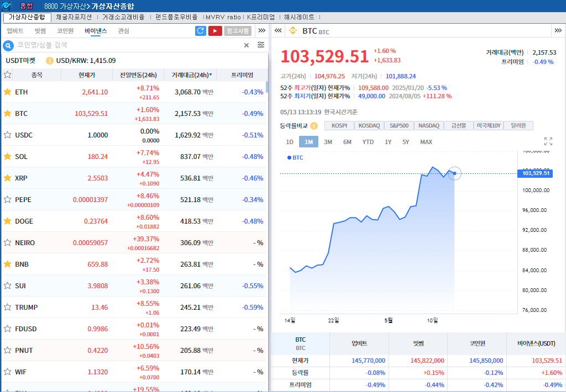The height and width of the screenshot is (392, 566).
Task: Switch to 관심 watchlist tab
Action: point(123,31)
